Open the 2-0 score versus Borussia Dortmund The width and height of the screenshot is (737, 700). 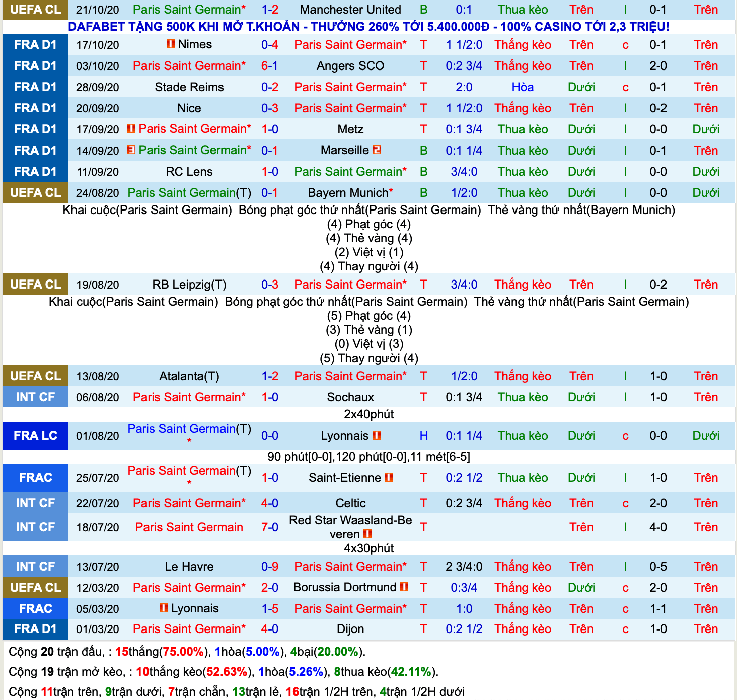270,588
